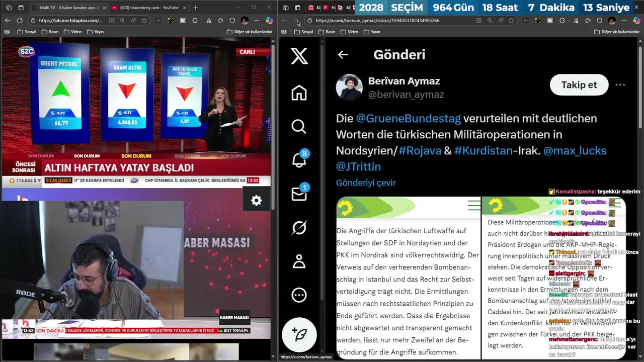Open the @max_lucks mention link
Viewport: 644px width, 362px height.
[x=575, y=151]
